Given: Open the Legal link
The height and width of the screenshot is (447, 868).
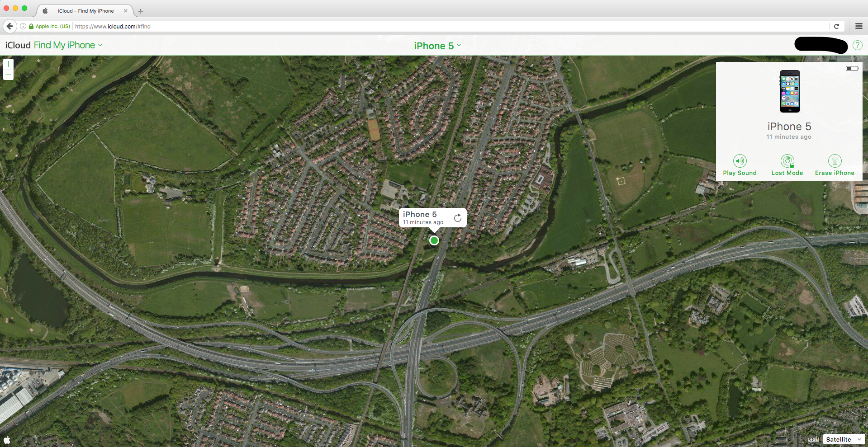Looking at the screenshot, I should [813, 439].
